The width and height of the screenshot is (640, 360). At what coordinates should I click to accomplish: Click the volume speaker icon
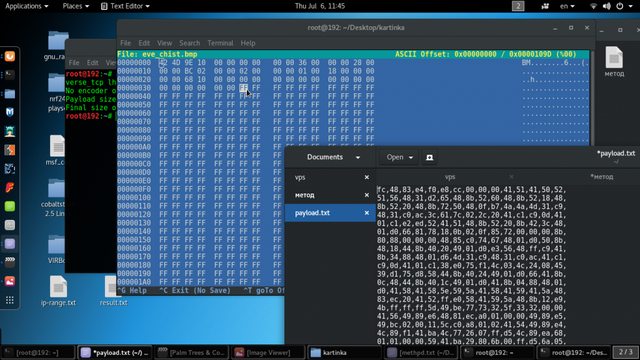[x=607, y=6]
